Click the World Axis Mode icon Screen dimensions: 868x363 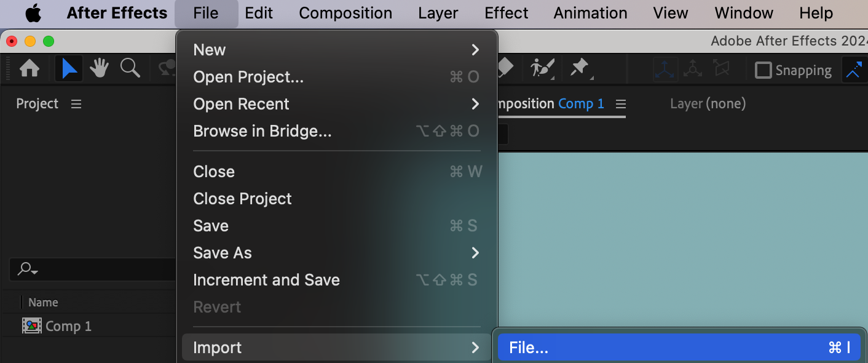(x=693, y=70)
